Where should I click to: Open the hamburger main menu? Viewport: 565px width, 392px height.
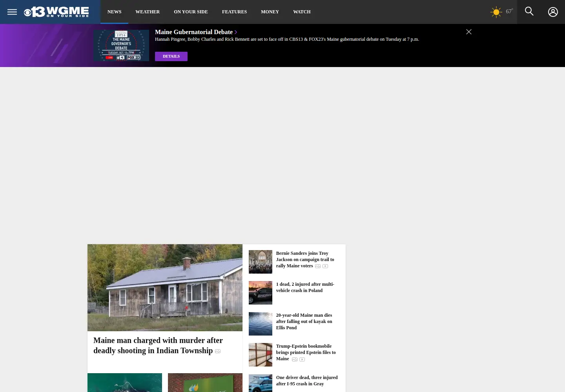coord(12,12)
